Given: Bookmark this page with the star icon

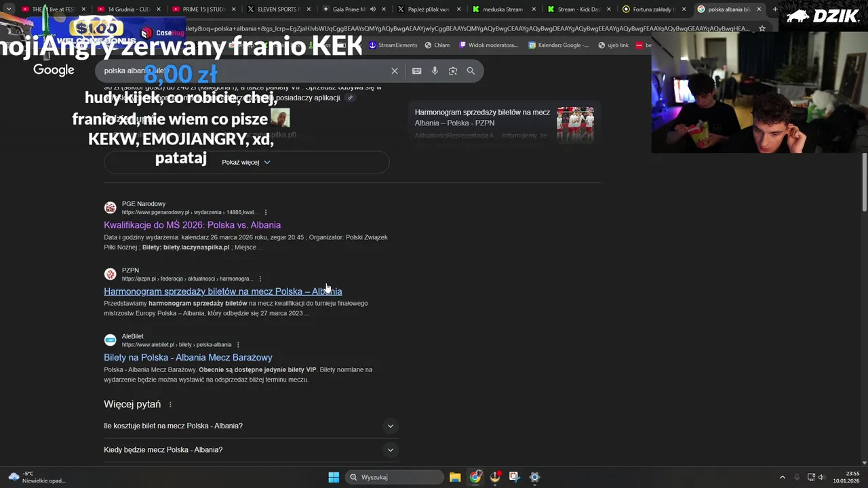Looking at the screenshot, I should (x=762, y=28).
